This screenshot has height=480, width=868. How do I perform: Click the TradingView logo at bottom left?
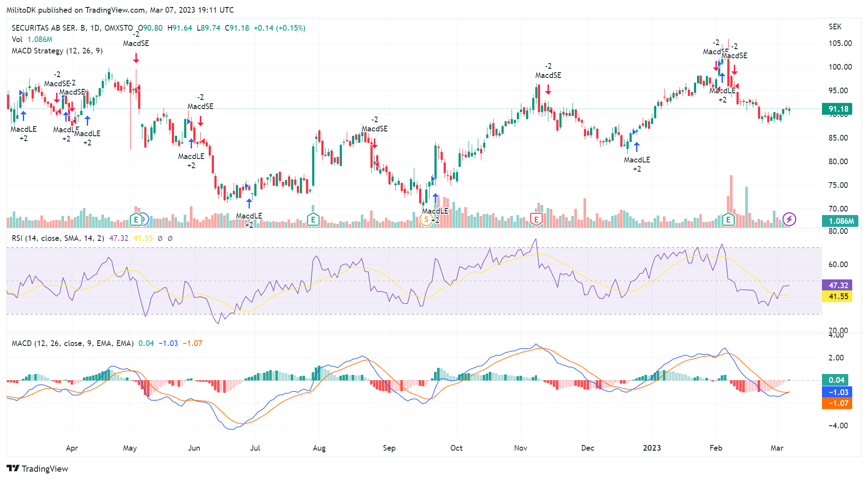[37, 469]
